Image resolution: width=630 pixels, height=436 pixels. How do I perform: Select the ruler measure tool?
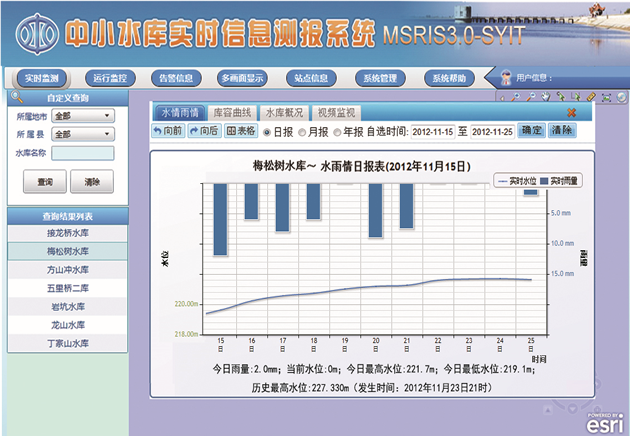tap(591, 97)
